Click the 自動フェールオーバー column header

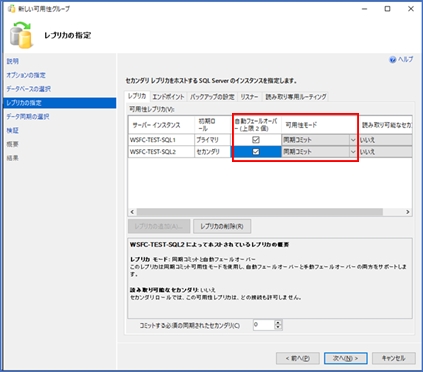pyautogui.click(x=256, y=125)
